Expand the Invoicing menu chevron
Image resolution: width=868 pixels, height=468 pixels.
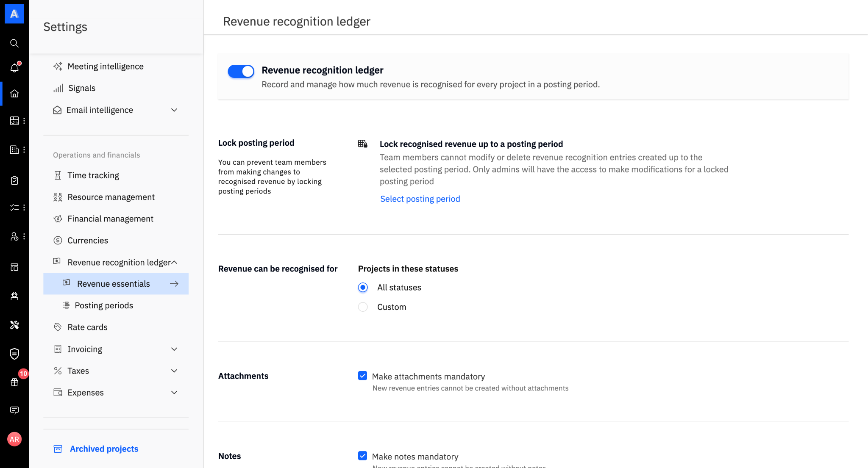tap(174, 349)
